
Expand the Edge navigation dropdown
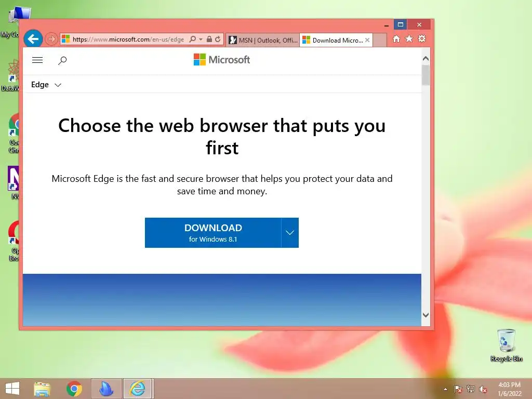(46, 85)
